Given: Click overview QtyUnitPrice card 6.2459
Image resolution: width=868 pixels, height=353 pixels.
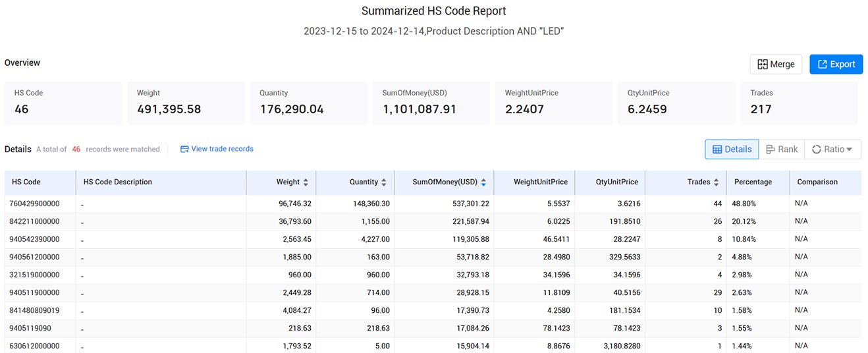Looking at the screenshot, I should click(676, 103).
